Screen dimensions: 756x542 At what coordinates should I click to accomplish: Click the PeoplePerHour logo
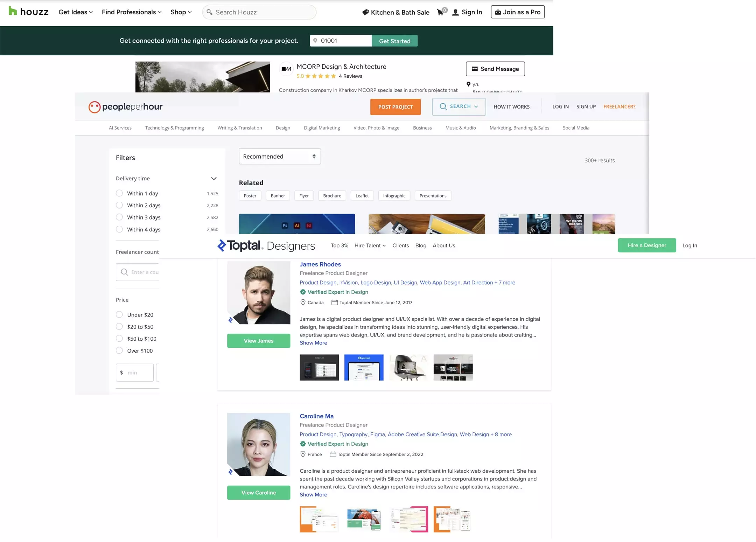pos(125,107)
